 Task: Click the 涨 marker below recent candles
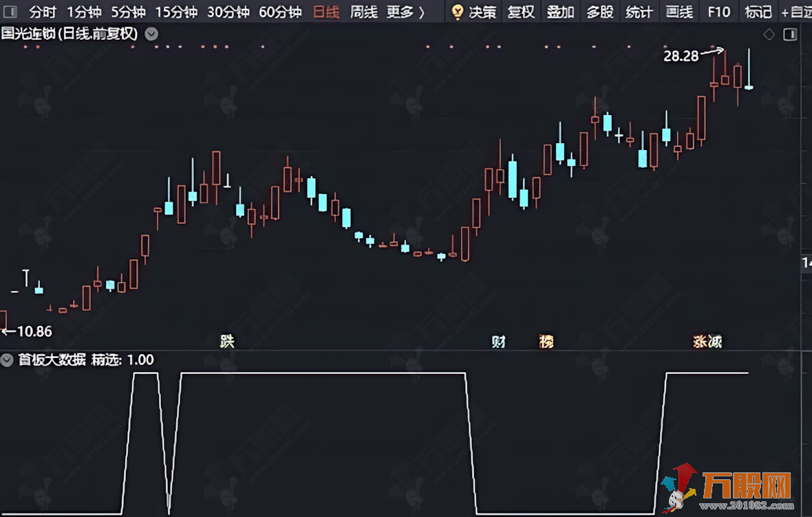[701, 342]
